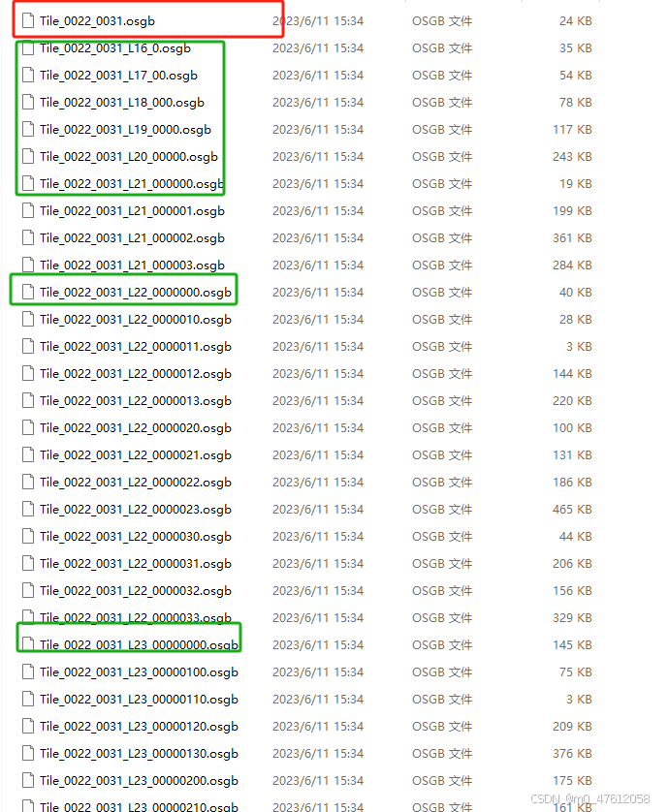Click file icon of Tile_0022_0031_L19_0000.osgb
Viewport: 668px width, 812px height.
point(28,130)
